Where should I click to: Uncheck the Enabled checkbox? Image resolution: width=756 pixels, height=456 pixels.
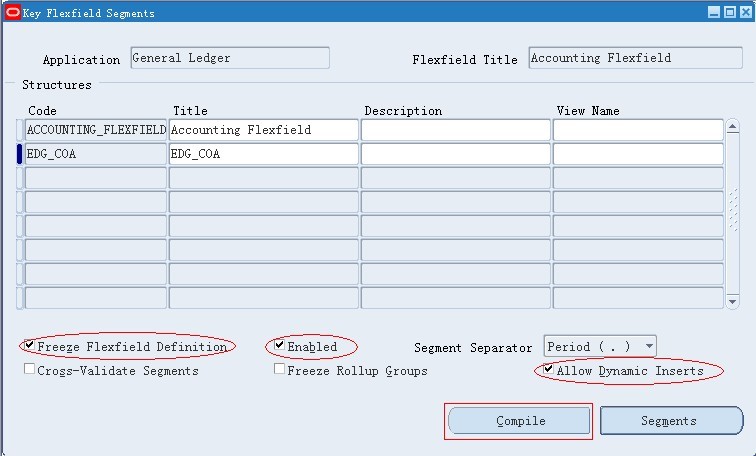(x=280, y=346)
